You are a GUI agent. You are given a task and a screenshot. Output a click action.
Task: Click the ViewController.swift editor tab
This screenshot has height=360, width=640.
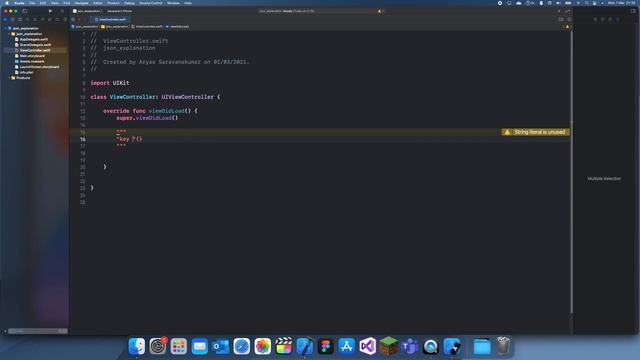pos(111,19)
